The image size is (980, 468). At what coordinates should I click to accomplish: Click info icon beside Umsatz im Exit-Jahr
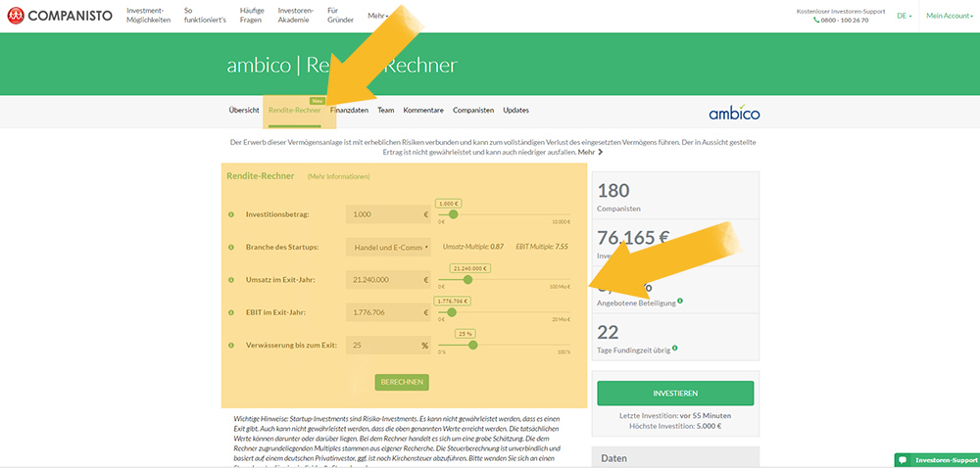(230, 280)
